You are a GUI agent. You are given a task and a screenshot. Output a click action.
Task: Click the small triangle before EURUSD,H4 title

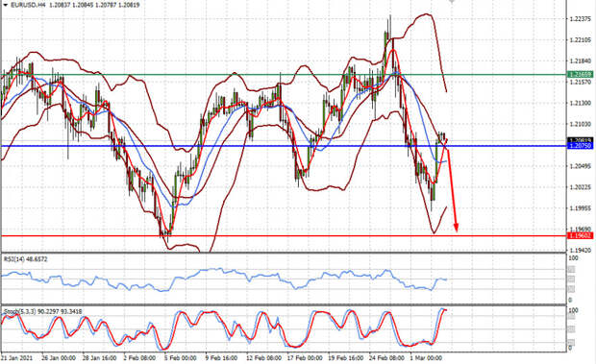click(x=5, y=5)
